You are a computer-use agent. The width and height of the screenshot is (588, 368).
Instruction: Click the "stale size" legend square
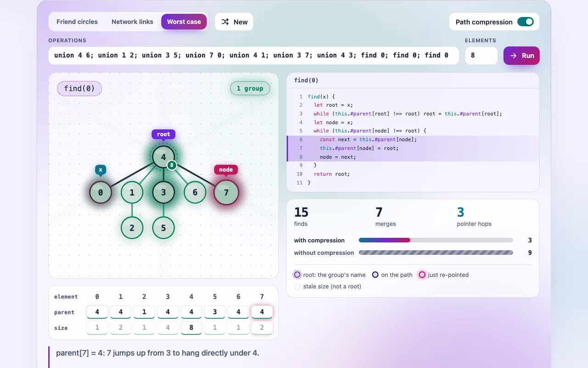[x=297, y=287]
